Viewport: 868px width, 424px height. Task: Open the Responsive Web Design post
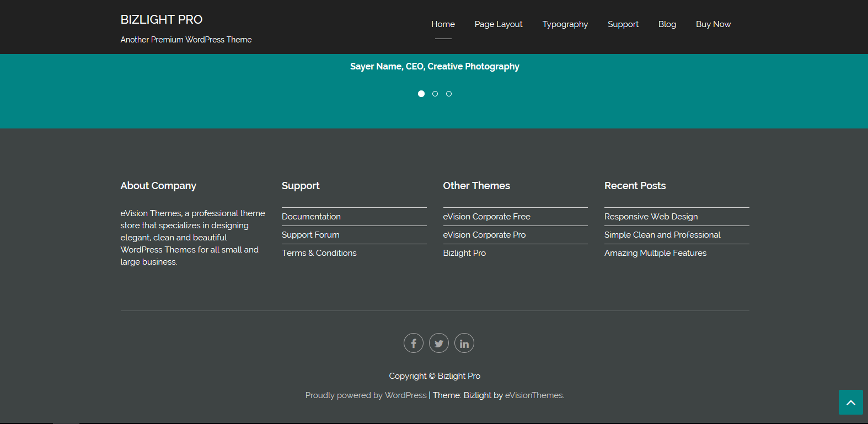651,217
